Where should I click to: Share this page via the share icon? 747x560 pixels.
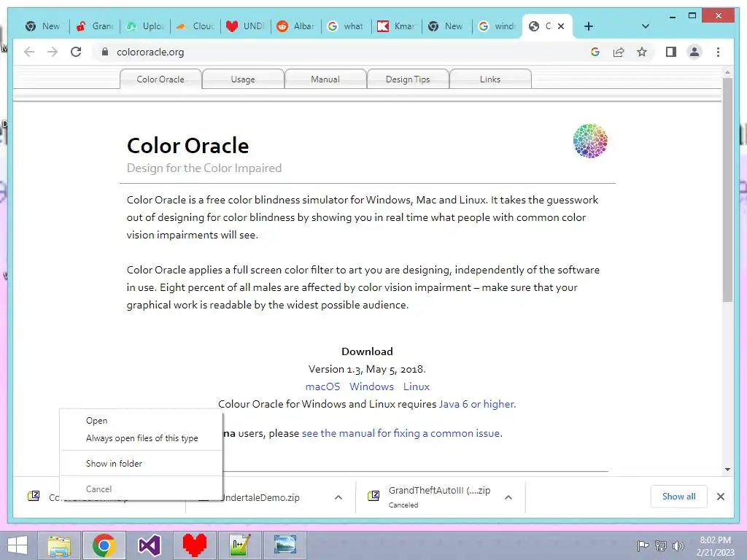coord(619,52)
